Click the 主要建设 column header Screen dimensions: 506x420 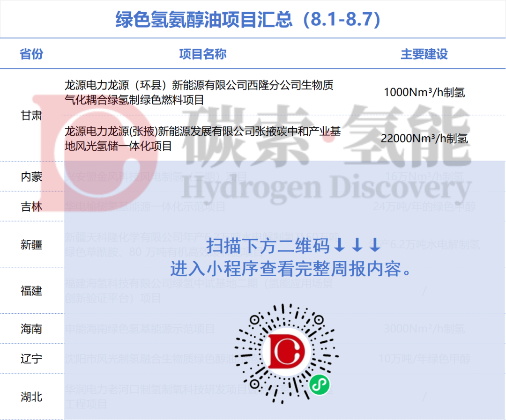pyautogui.click(x=424, y=54)
